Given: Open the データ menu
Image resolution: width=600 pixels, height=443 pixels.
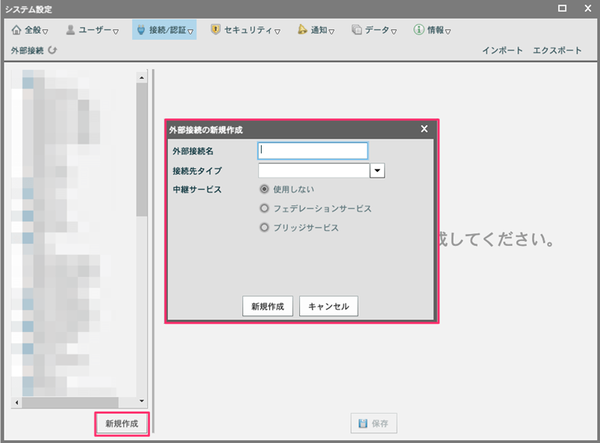Looking at the screenshot, I should click(x=374, y=30).
